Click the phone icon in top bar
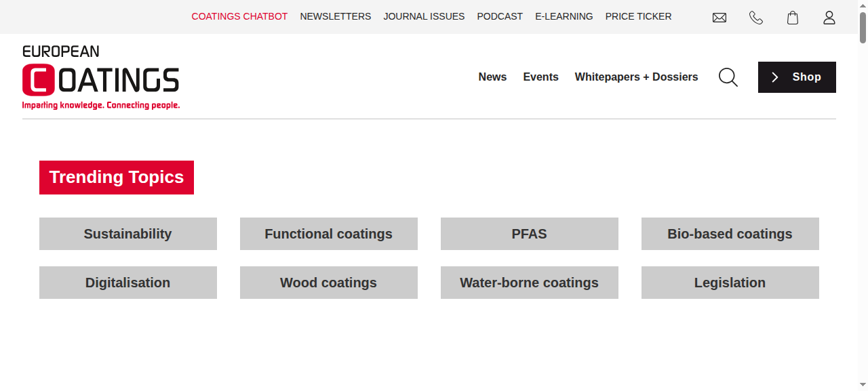The image size is (868, 391). pos(756,18)
